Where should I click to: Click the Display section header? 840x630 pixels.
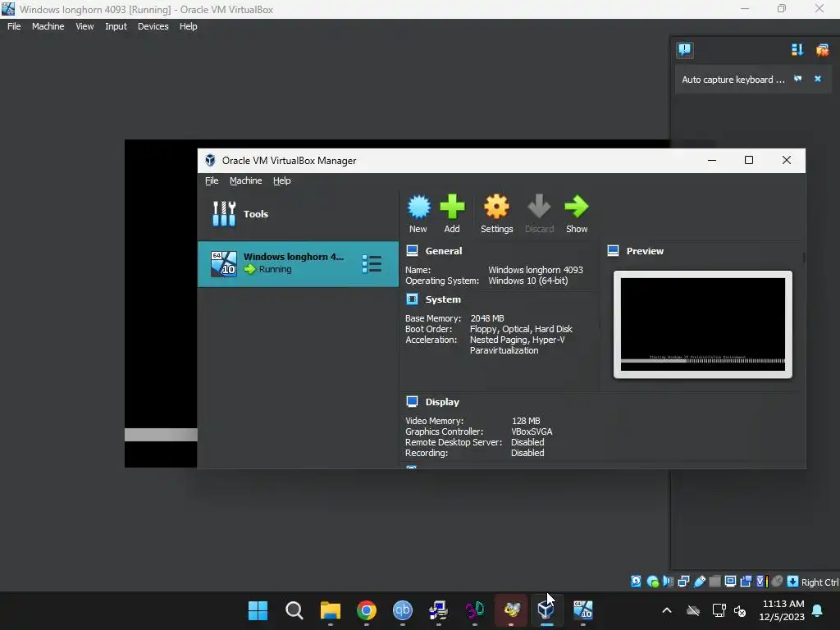coord(442,402)
